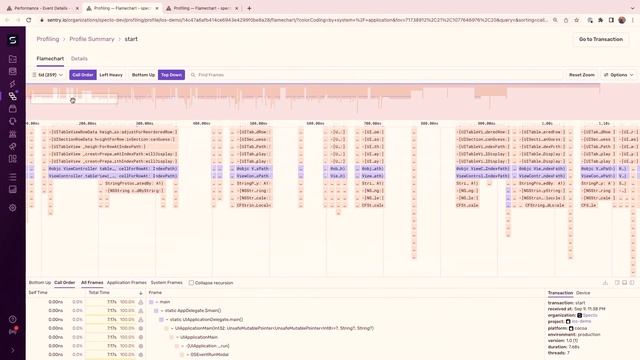Open the browser side panel icon
The image size is (640, 360).
click(611, 20)
